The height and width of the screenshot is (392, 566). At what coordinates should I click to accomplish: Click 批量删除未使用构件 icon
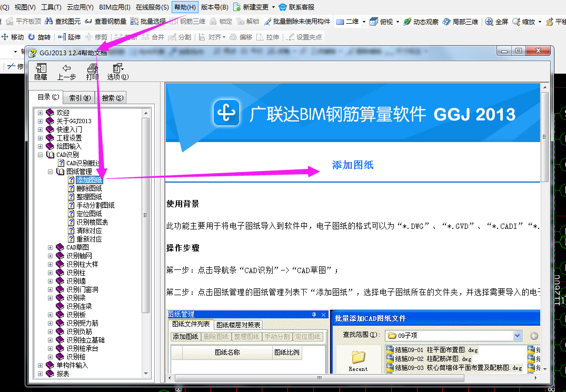click(x=267, y=22)
